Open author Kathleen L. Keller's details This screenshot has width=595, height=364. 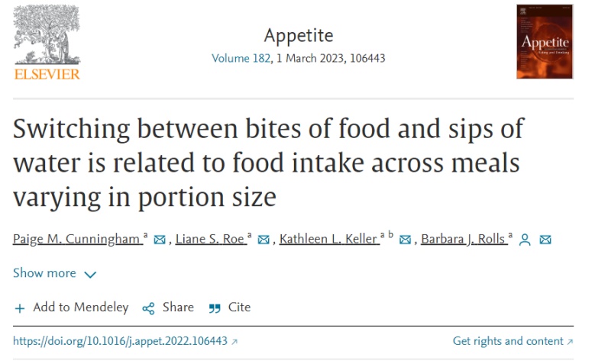coord(328,239)
